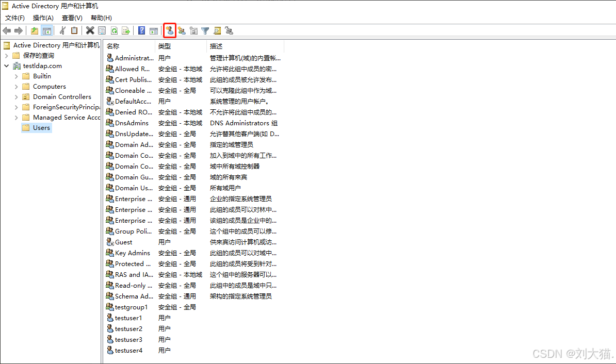Select root Active Directory 用户和计算机 node
This screenshot has height=364, width=616.
pos(56,45)
